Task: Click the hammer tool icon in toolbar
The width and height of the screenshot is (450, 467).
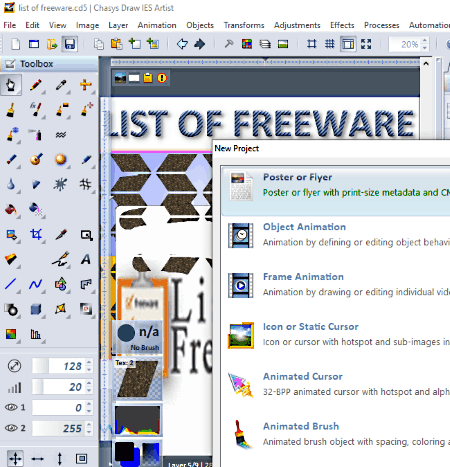Action: coord(229,44)
